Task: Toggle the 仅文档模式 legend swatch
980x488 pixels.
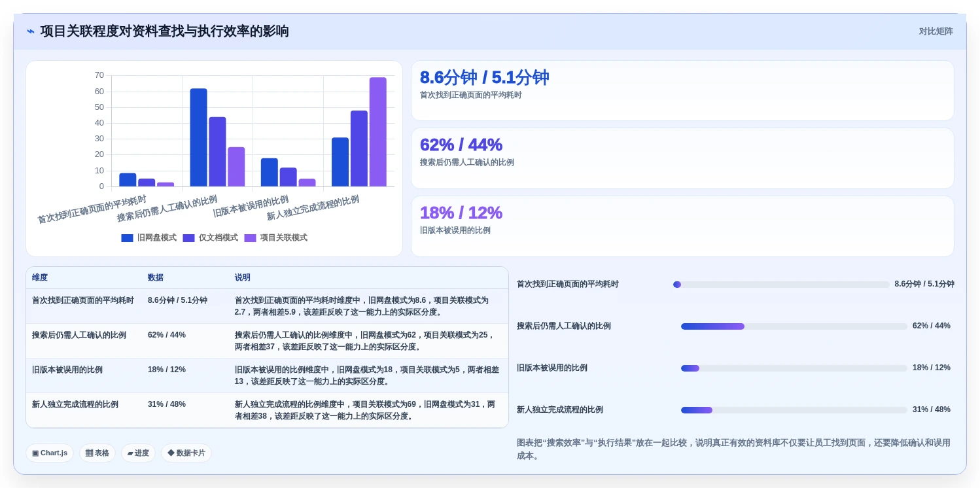Action: 188,238
